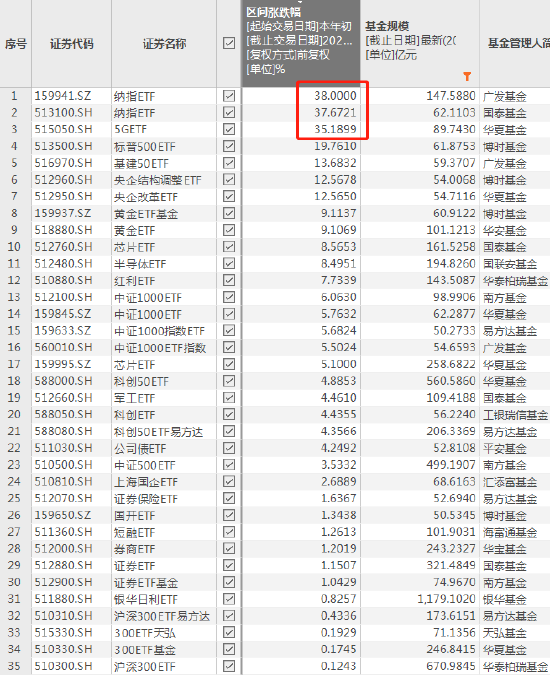
Task: Toggle checkbox for 黄金ETF基金 row
Action: click(229, 213)
